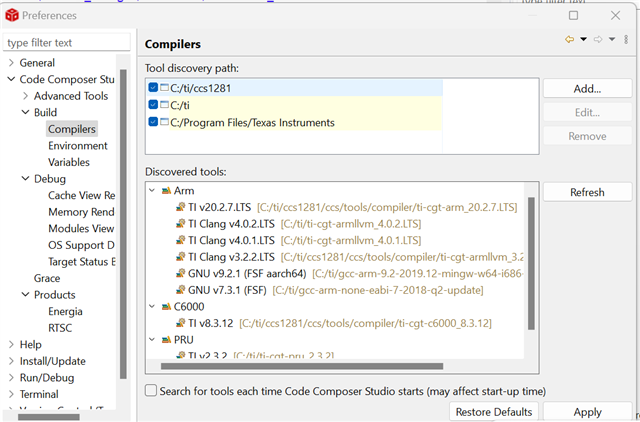Viewport: 640px width, 422px height.
Task: Click the folder icon beside C:/ti/ccs1281
Action: (164, 88)
